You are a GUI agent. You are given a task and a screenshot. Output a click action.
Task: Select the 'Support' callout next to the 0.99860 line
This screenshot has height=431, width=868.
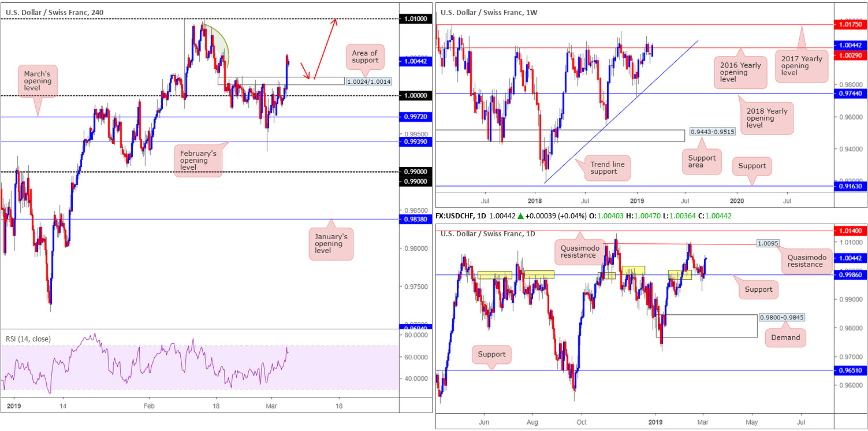(x=758, y=289)
